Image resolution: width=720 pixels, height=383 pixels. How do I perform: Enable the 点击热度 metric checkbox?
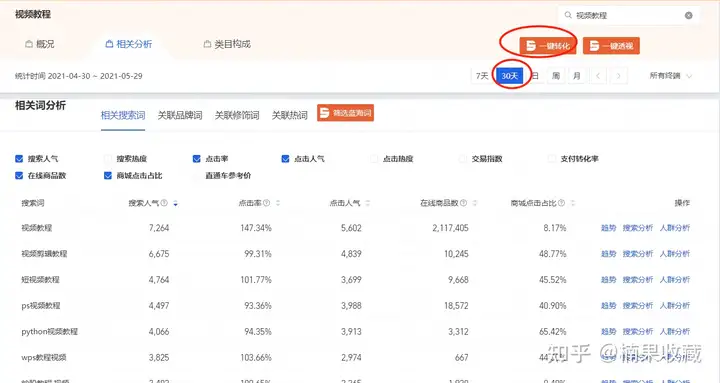coord(374,158)
